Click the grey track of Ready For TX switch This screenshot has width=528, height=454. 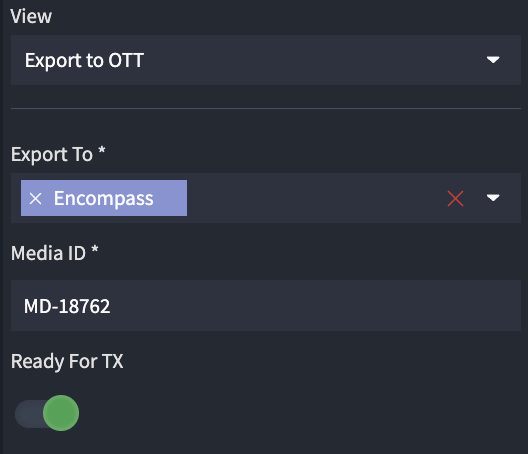pos(28,414)
